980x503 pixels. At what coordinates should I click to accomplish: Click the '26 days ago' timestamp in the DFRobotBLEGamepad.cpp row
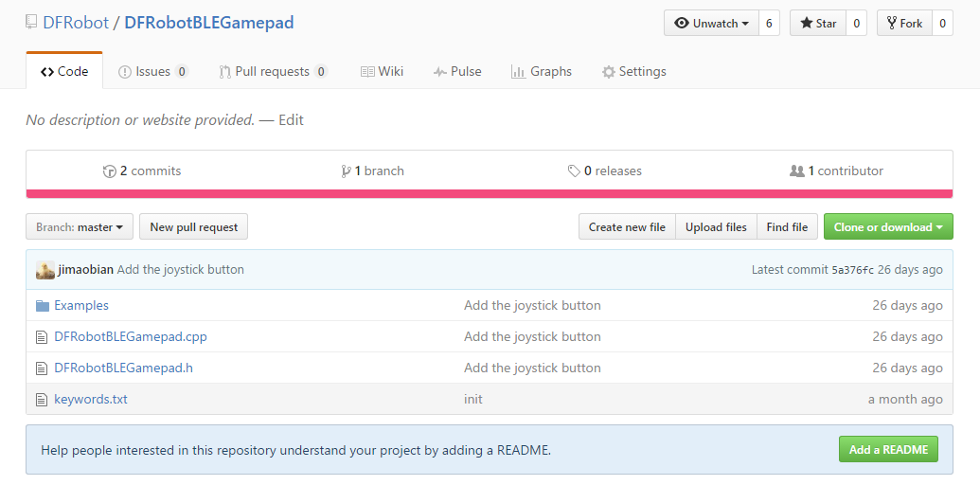click(x=907, y=336)
